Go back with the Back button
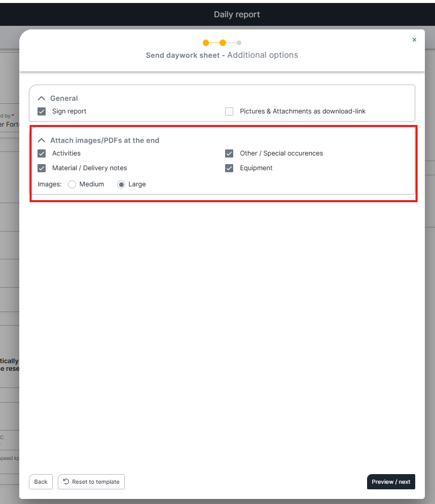435x504 pixels. (41, 482)
